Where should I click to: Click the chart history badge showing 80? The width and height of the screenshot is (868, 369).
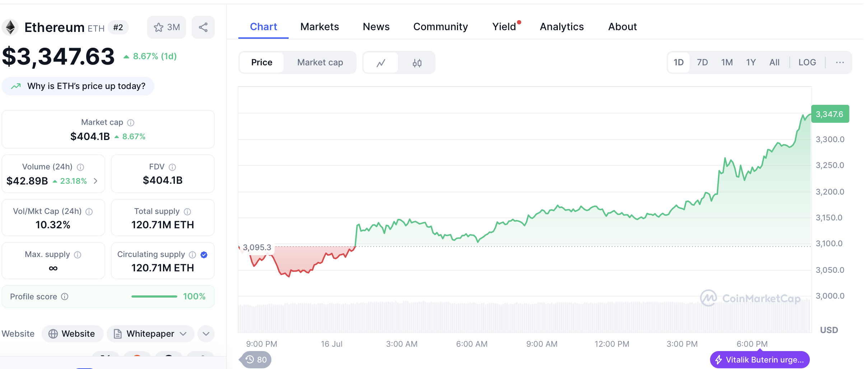point(256,360)
